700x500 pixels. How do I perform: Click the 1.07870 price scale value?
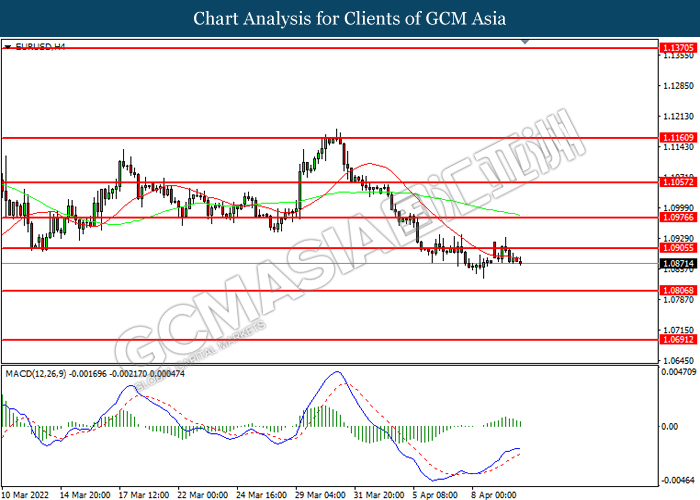[x=679, y=300]
